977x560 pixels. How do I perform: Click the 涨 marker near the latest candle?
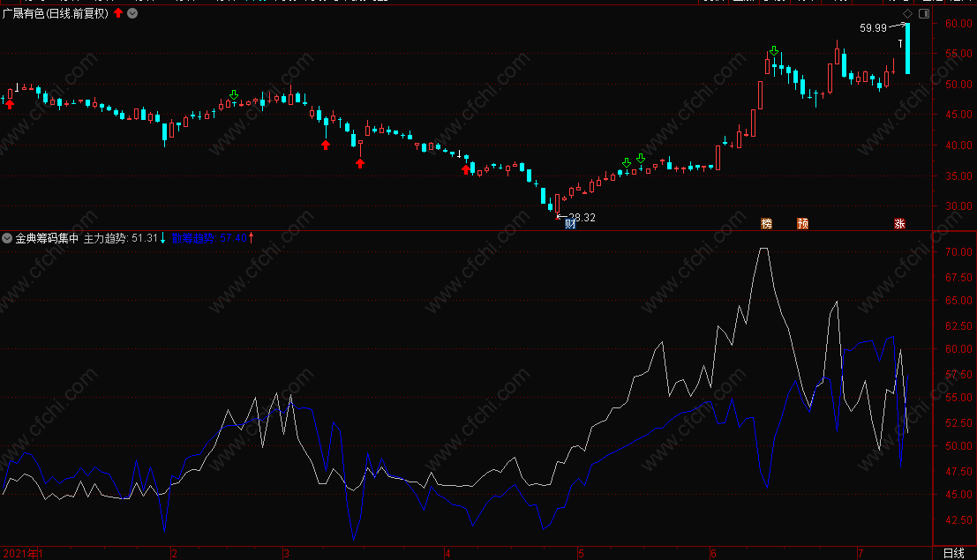(x=899, y=224)
